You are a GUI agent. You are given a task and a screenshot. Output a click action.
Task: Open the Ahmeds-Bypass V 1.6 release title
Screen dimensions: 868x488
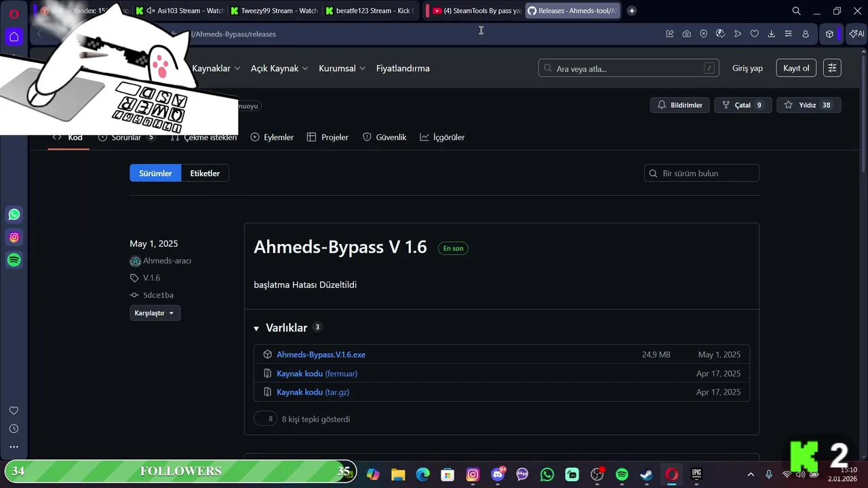click(340, 247)
